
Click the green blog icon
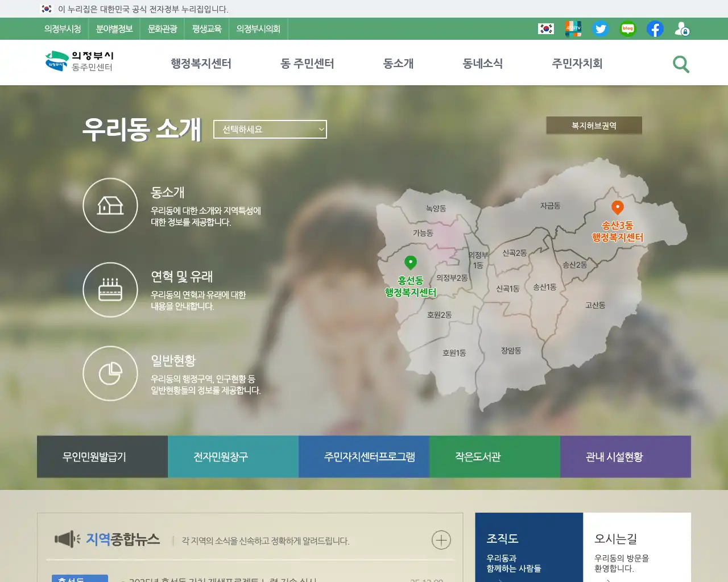[x=627, y=29]
